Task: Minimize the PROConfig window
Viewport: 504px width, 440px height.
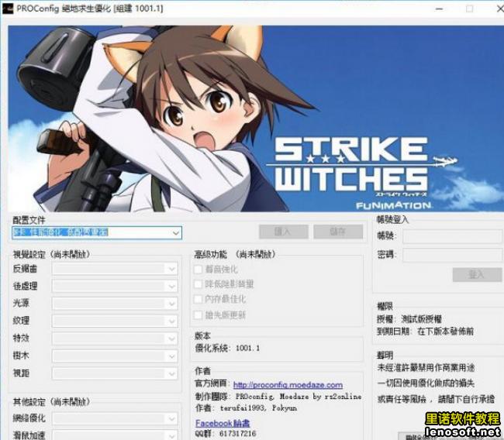Action: point(440,9)
